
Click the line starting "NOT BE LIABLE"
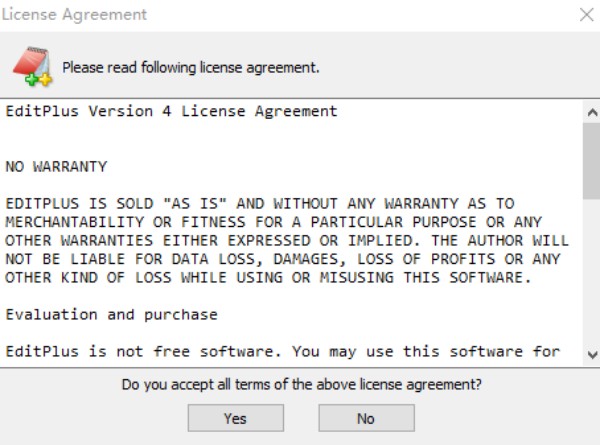click(282, 258)
